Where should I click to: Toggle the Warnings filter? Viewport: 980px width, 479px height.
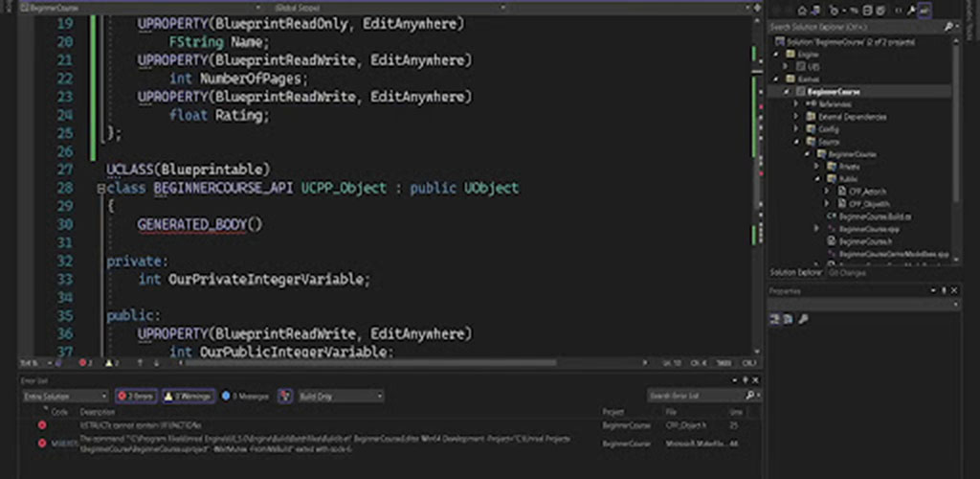point(189,396)
